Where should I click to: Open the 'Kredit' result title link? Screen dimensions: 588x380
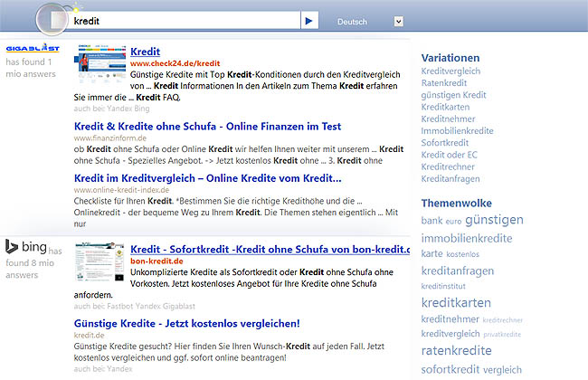[145, 52]
